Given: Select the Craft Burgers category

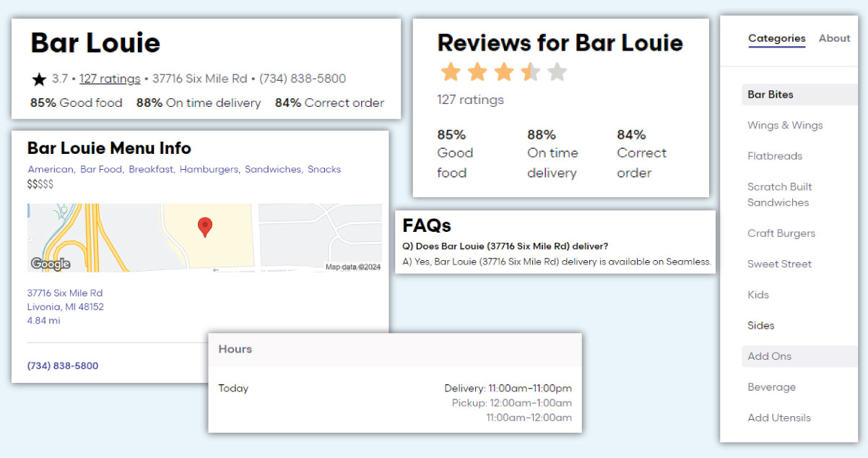Looking at the screenshot, I should point(781,233).
